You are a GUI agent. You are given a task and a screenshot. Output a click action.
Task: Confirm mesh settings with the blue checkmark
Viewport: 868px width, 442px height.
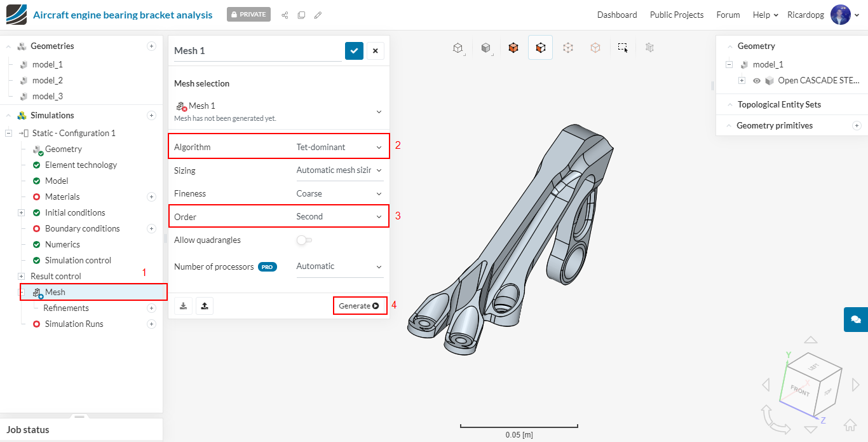tap(354, 51)
